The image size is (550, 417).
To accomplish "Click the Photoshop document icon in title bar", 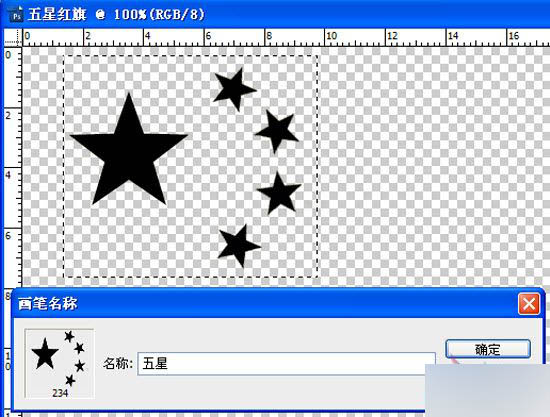I will pyautogui.click(x=16, y=14).
